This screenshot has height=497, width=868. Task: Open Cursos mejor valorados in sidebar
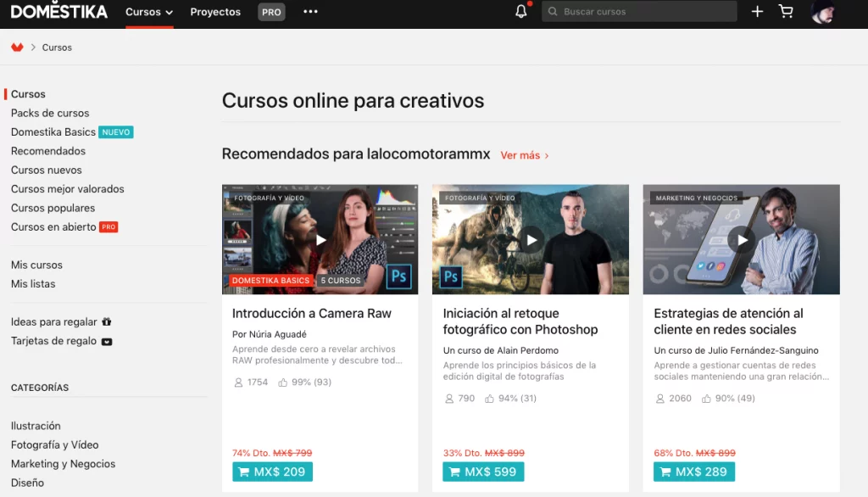[68, 189]
